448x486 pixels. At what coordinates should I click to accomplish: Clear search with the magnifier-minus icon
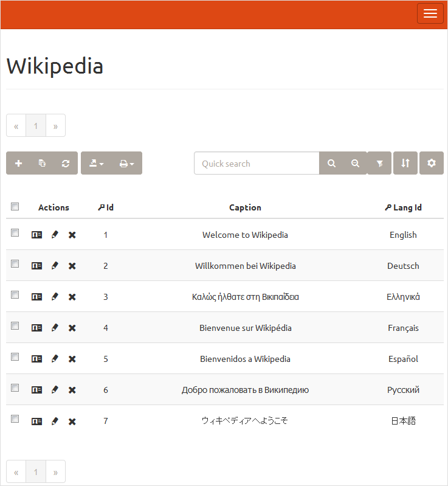pos(355,163)
